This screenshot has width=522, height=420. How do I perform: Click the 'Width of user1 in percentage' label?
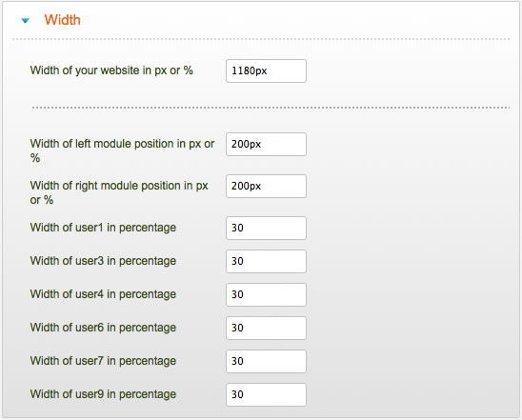click(103, 228)
